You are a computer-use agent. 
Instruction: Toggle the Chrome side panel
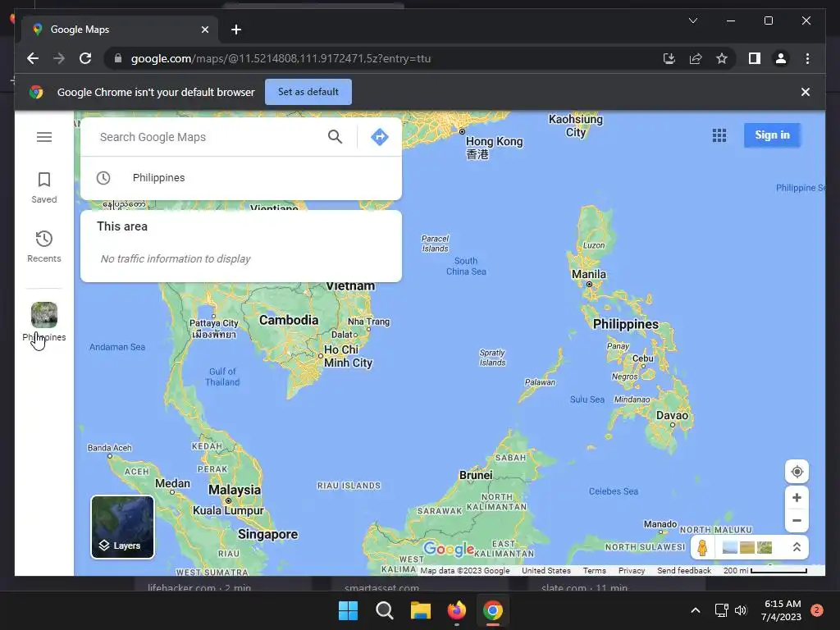[x=755, y=58]
